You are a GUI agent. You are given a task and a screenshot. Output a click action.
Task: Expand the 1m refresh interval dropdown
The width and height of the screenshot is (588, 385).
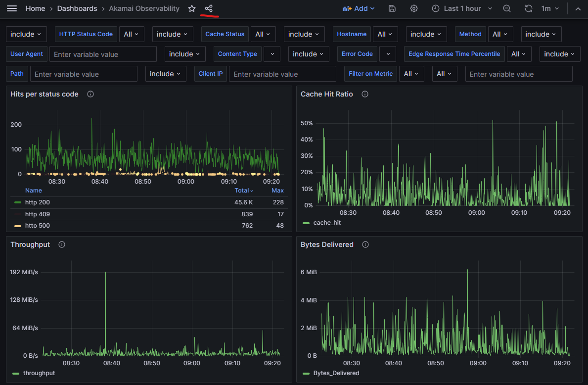click(550, 8)
